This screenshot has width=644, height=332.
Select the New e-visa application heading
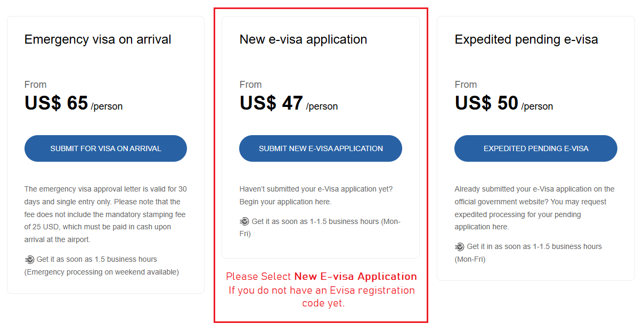click(x=303, y=39)
